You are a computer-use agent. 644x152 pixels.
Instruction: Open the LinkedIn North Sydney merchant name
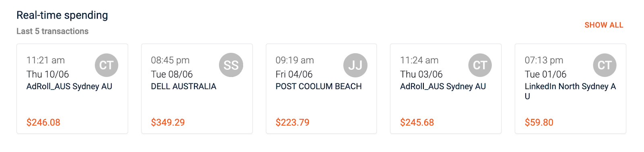pyautogui.click(x=570, y=91)
